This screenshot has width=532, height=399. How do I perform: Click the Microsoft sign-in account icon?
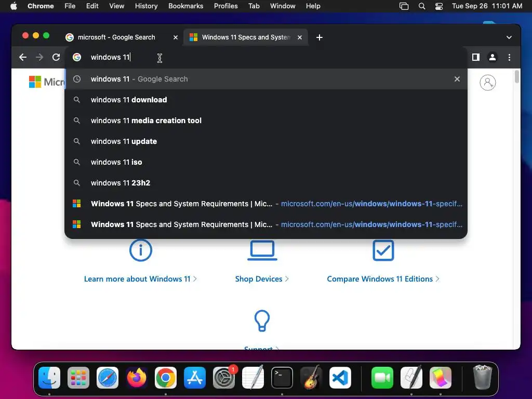tap(487, 83)
